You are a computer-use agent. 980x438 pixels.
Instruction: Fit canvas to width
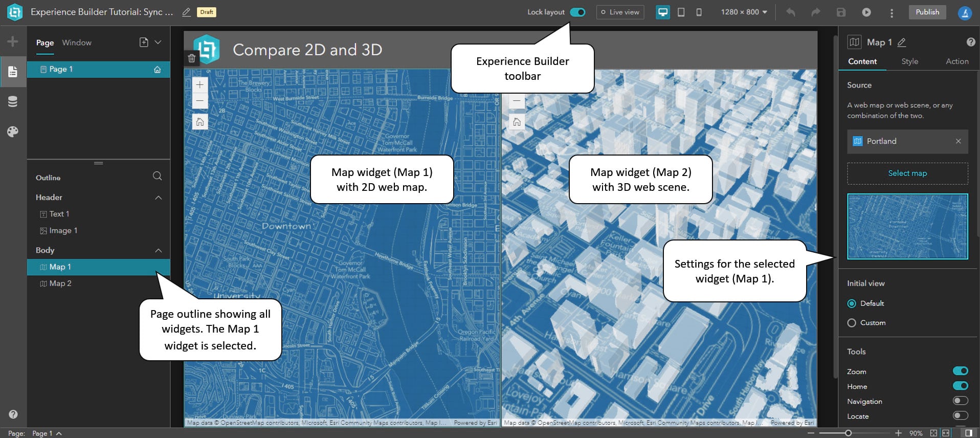946,433
